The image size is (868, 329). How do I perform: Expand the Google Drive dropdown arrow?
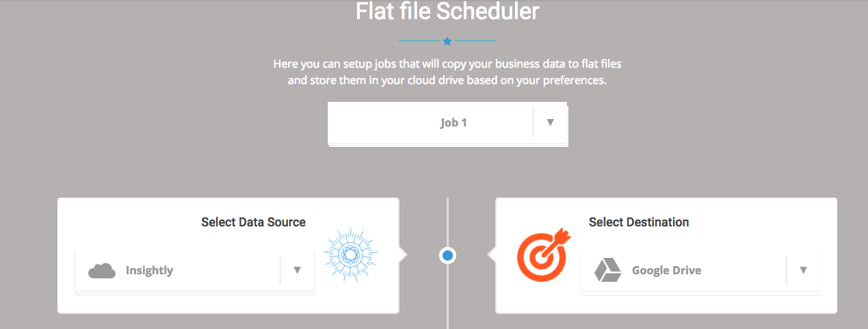[803, 270]
